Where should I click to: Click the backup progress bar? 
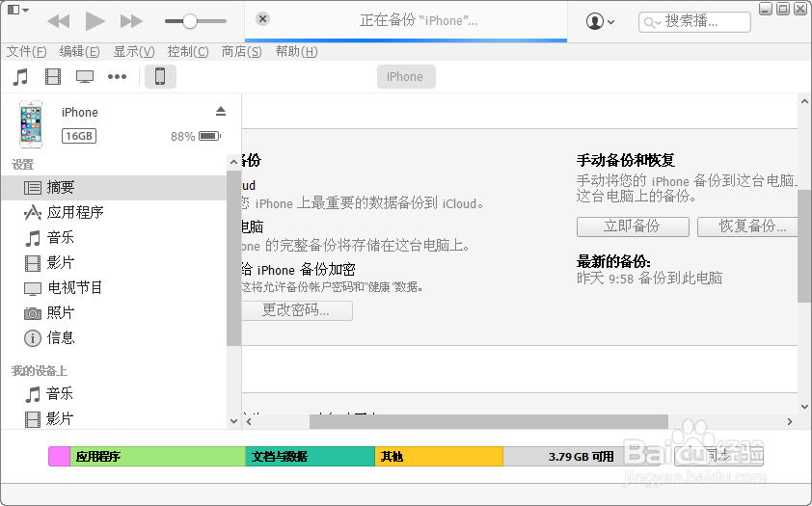(x=406, y=40)
